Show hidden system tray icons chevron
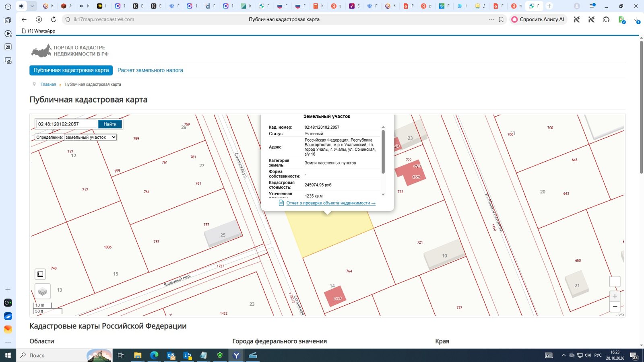 pyautogui.click(x=563, y=355)
